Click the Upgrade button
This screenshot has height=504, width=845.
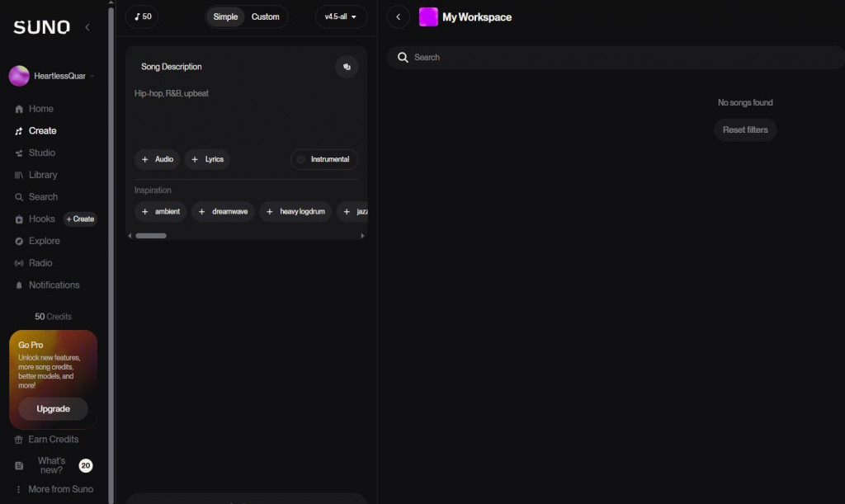(53, 409)
